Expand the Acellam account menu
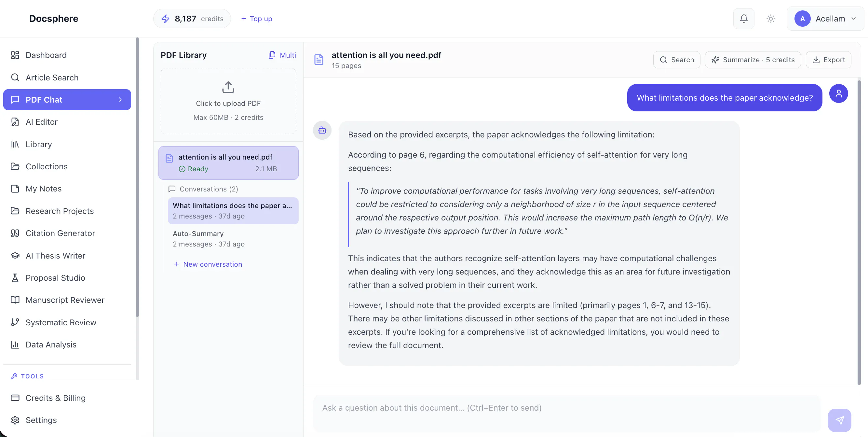The width and height of the screenshot is (868, 437). (825, 19)
